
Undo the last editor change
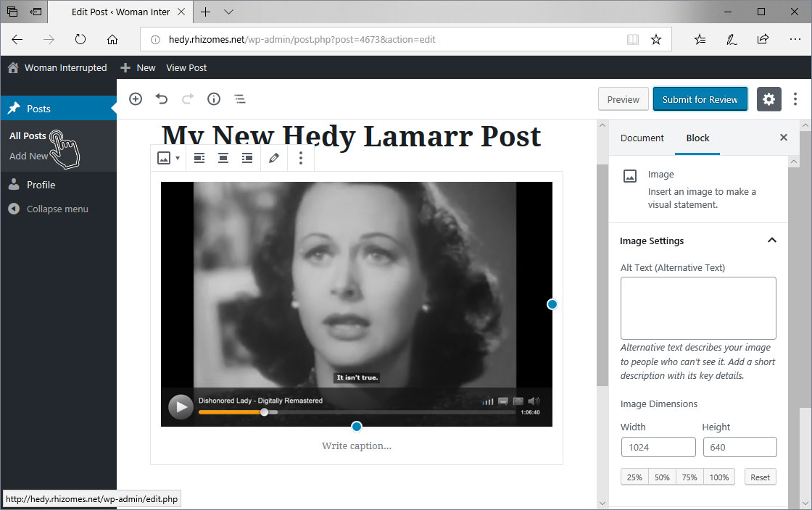point(162,99)
